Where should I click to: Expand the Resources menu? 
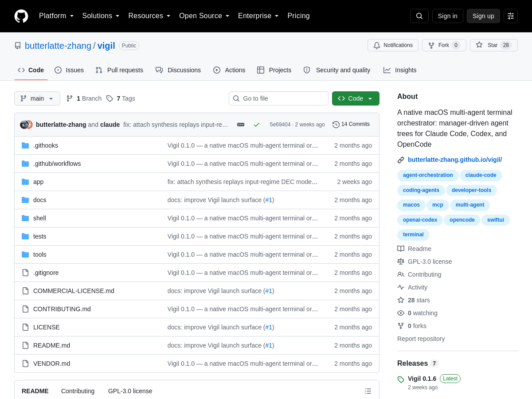coord(149,16)
